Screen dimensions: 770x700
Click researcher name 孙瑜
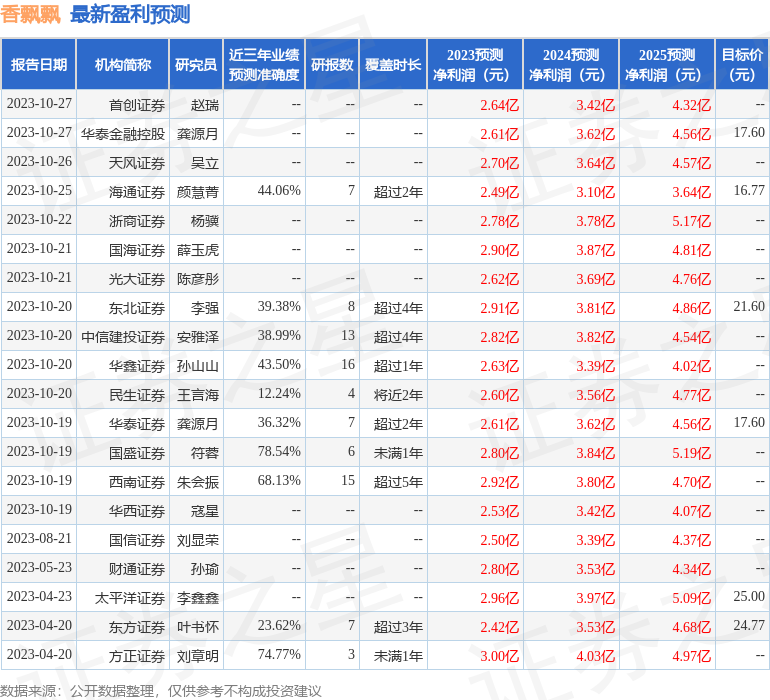point(205,569)
